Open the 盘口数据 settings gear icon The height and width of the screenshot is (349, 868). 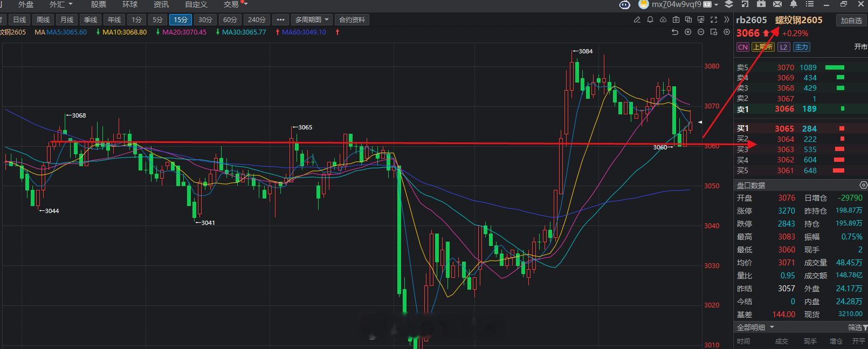[863, 185]
